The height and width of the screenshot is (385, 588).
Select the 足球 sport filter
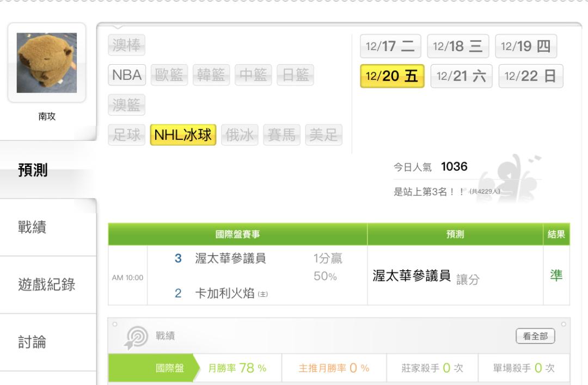pos(127,135)
